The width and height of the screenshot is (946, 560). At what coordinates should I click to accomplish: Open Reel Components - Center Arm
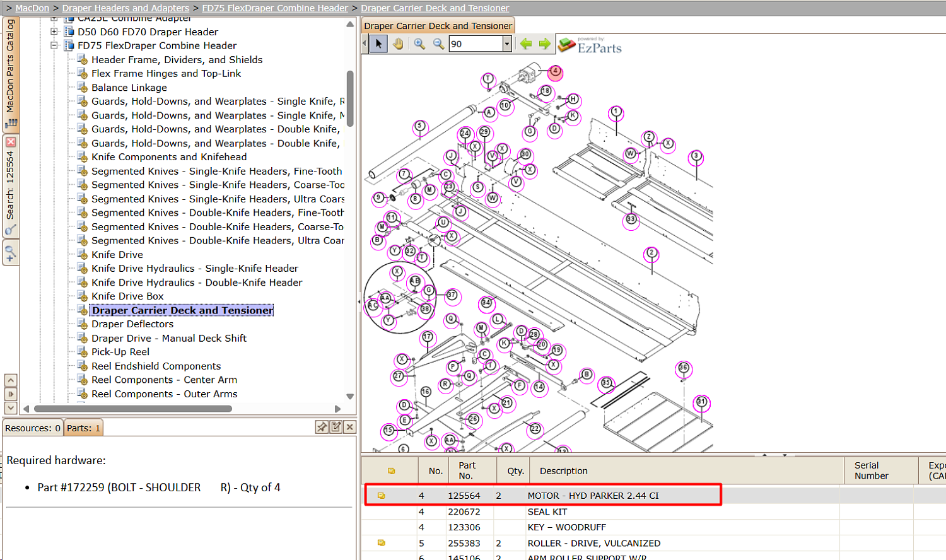(164, 380)
